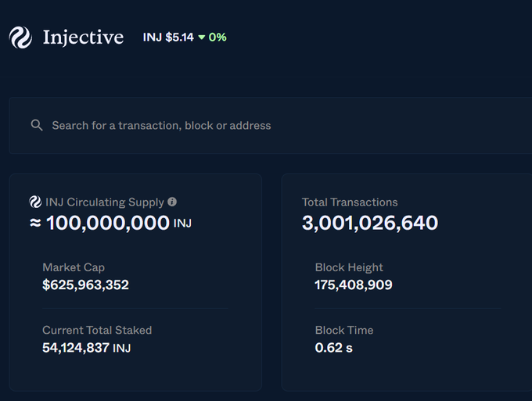Click the INJ Circulating Supply label
This screenshot has height=401, width=532.
105,202
